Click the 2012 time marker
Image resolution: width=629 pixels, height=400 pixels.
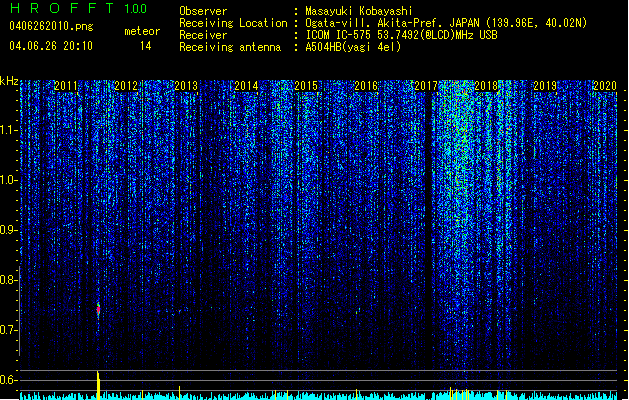[x=126, y=86]
